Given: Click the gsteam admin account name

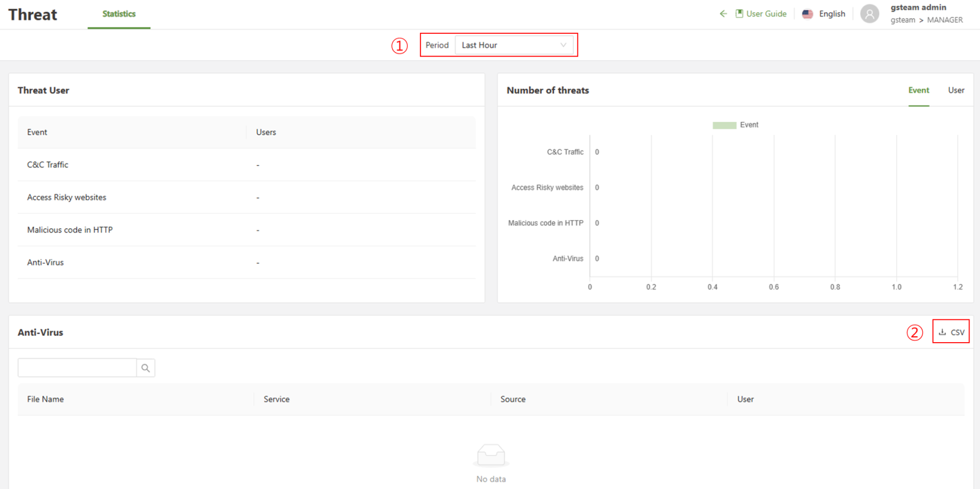Looking at the screenshot, I should pyautogui.click(x=918, y=8).
